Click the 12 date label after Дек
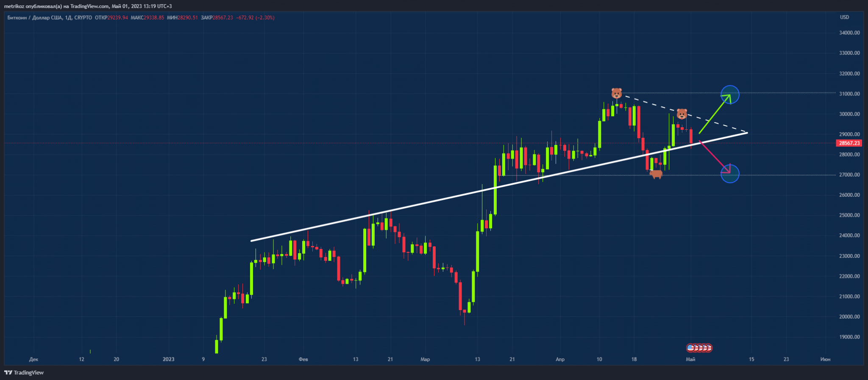868x380 pixels. [81, 359]
